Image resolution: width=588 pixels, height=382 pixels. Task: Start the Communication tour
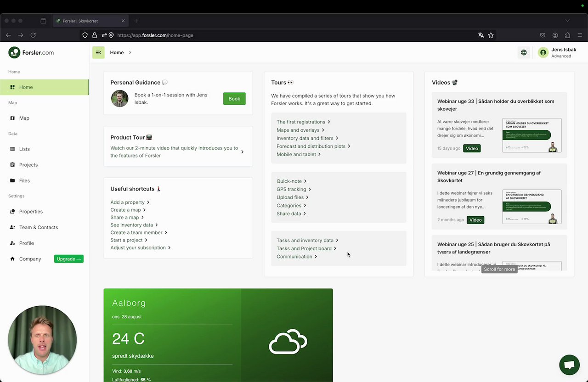[297, 257]
